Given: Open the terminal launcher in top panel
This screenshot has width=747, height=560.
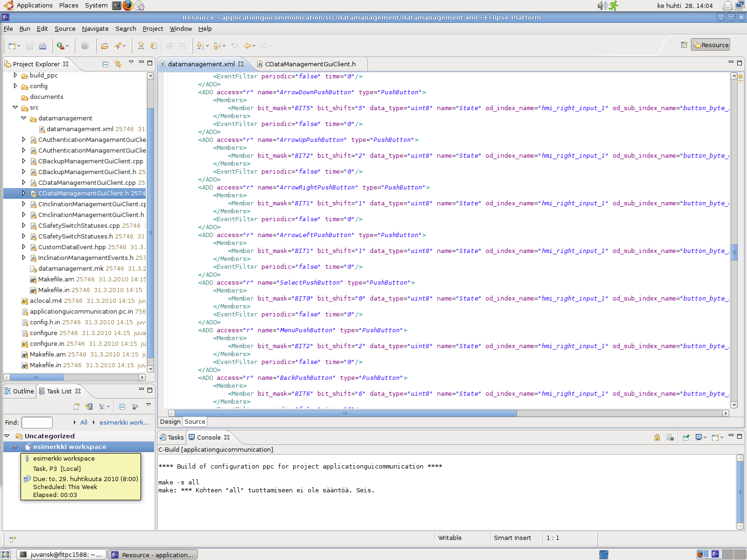Looking at the screenshot, I should pyautogui.click(x=116, y=6).
